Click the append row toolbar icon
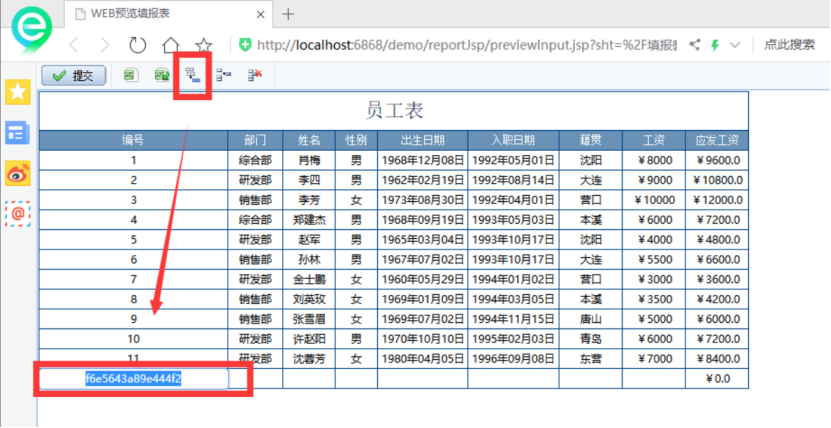The height and width of the screenshot is (428, 831). click(x=193, y=75)
